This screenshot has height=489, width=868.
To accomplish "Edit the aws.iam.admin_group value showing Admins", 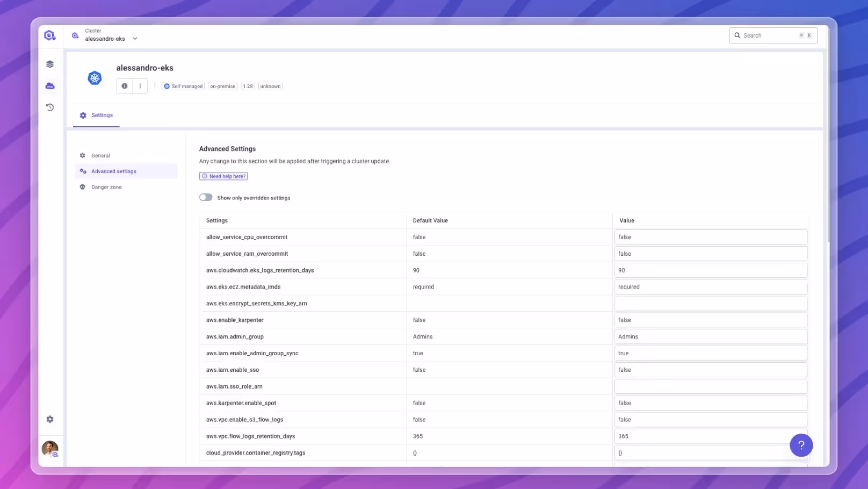I will [711, 336].
